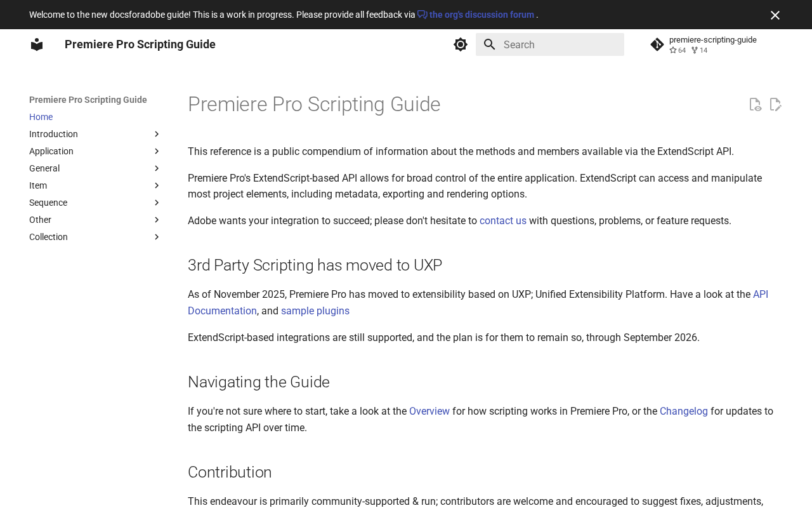This screenshot has width=812, height=508.
Task: Open the sample plugins link
Action: click(315, 311)
